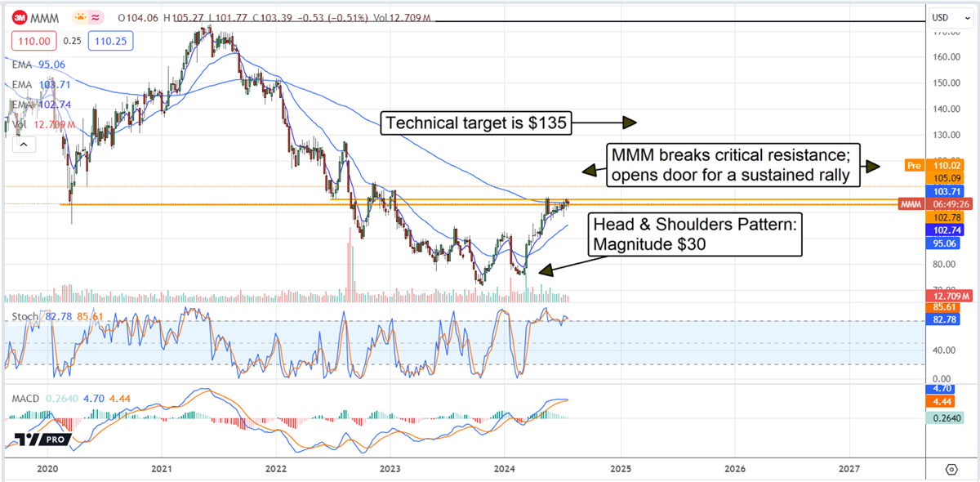Click the 2025 time axis label

point(621,469)
